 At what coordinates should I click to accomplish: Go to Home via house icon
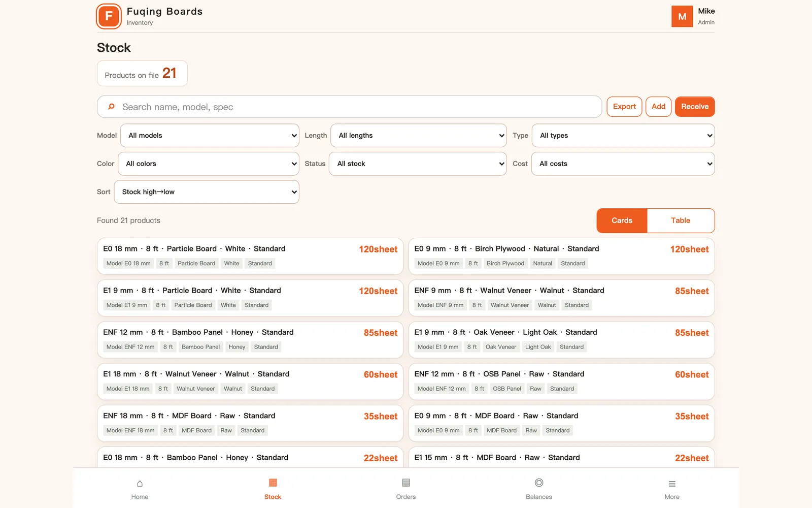coord(140,483)
